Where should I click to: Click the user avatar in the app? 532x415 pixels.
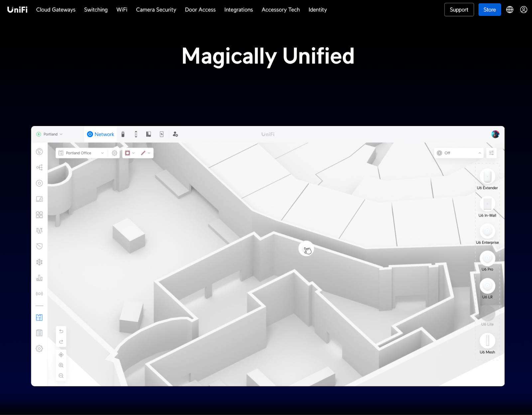tap(495, 134)
